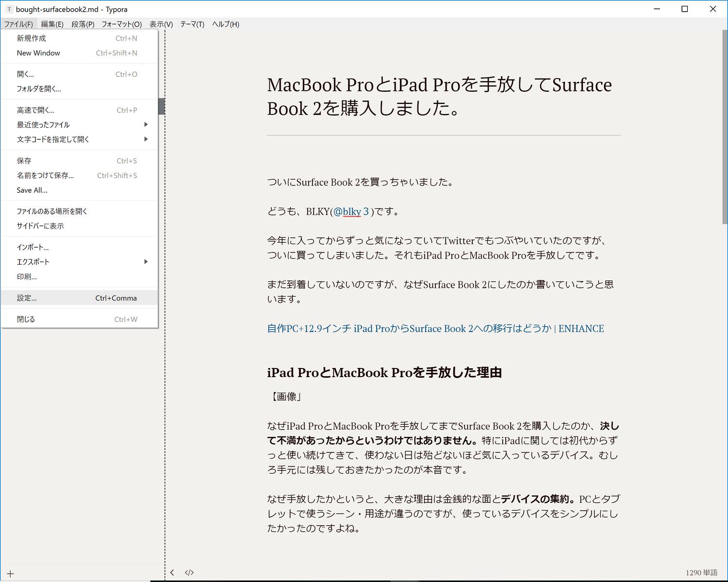
Task: Click the @blky 3 Twitter link
Action: coord(351,212)
